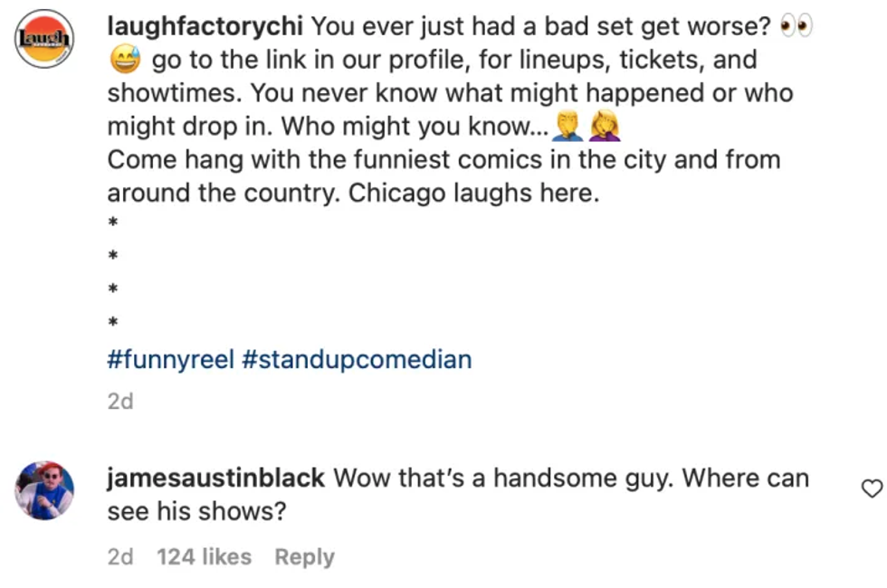View the 124 likes list
Image resolution: width=887 pixels, height=588 pixels.
click(204, 557)
